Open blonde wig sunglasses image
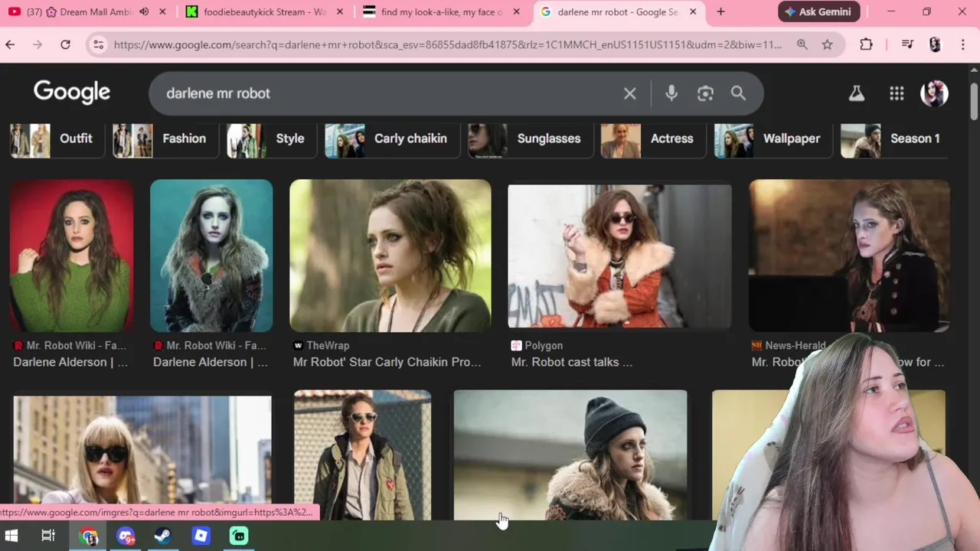980x551 pixels. click(x=142, y=458)
